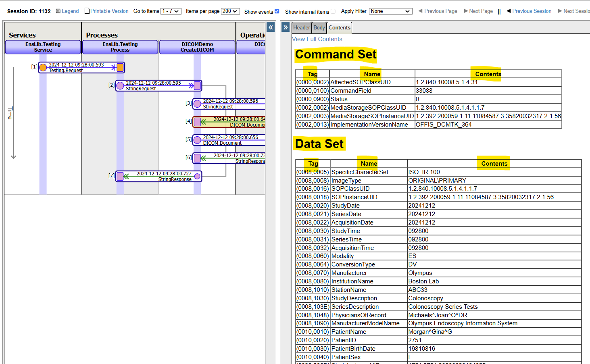Switch to the Body tab
The image size is (590, 364).
(319, 28)
